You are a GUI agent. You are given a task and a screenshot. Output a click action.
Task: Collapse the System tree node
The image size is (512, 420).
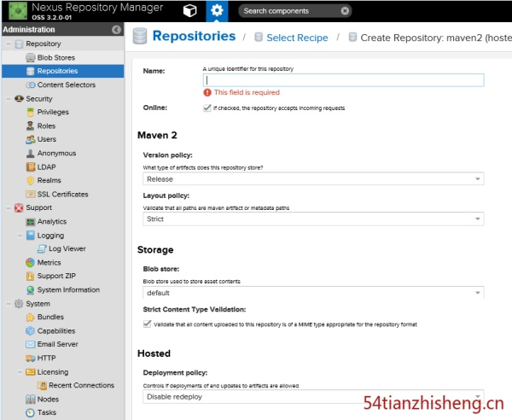(x=9, y=304)
